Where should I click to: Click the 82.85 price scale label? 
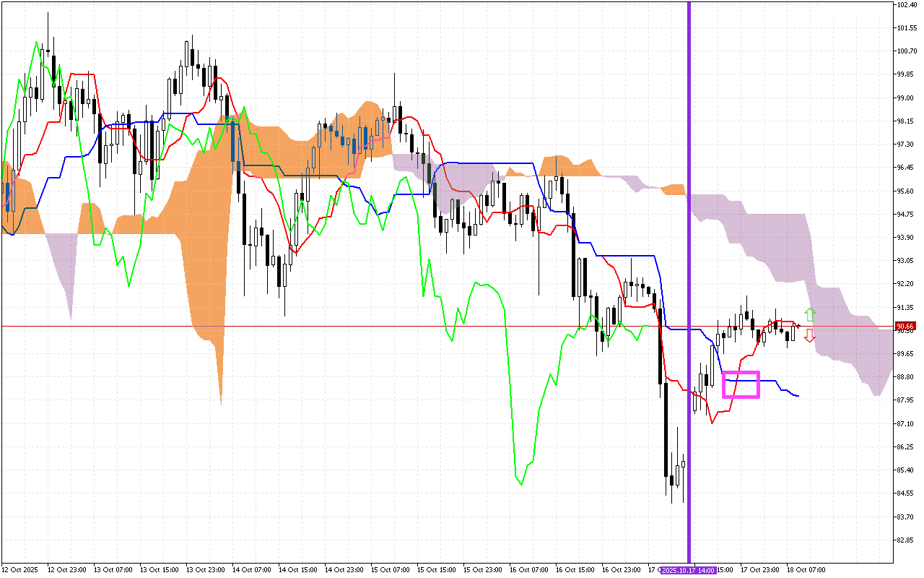click(907, 540)
